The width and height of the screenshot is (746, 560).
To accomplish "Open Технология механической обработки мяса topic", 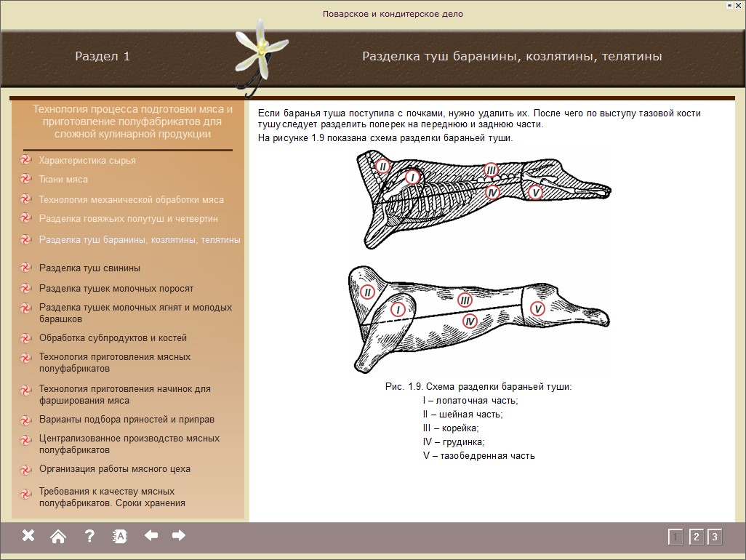I will 131,200.
